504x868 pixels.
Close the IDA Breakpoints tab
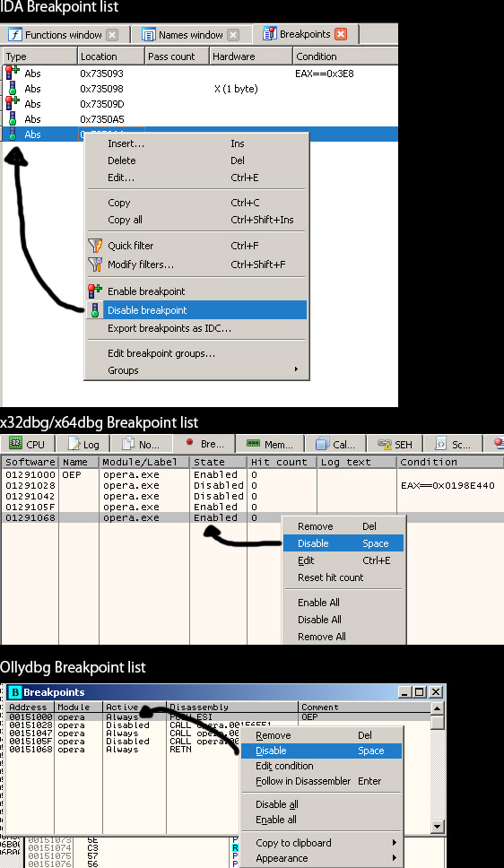pyautogui.click(x=341, y=34)
